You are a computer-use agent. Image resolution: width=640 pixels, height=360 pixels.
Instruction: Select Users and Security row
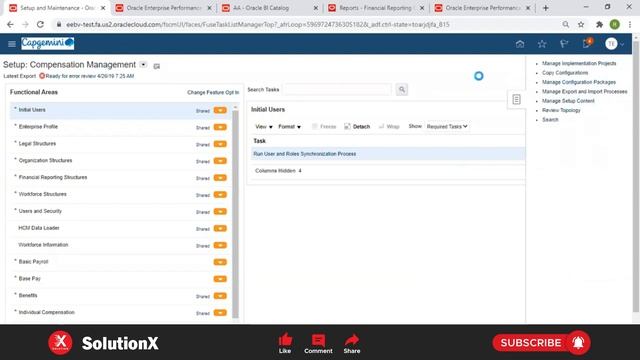tap(120, 211)
